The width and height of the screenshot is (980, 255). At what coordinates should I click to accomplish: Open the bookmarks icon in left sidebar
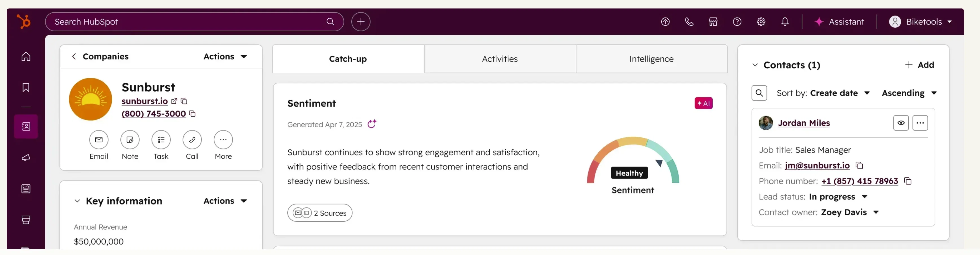pos(26,88)
